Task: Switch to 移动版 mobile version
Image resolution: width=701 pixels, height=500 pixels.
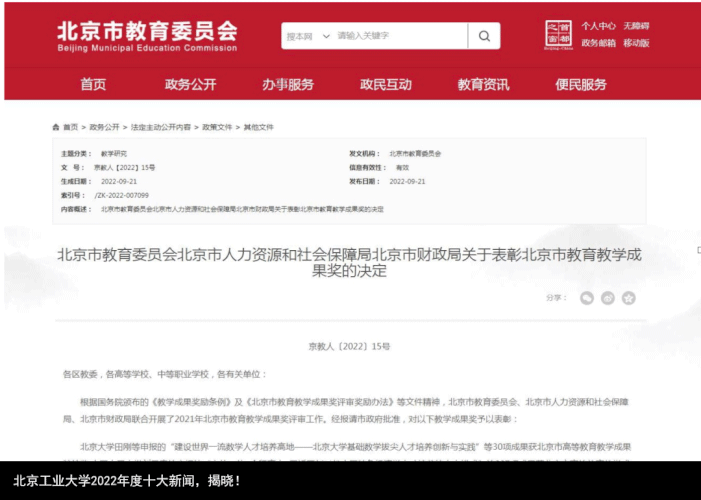Action: point(636,43)
